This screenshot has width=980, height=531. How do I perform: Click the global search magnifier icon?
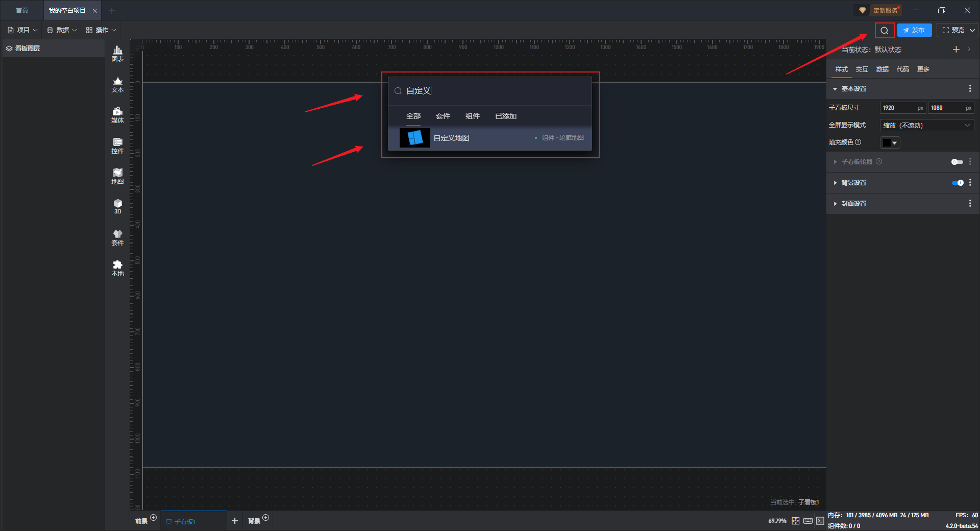click(x=885, y=31)
